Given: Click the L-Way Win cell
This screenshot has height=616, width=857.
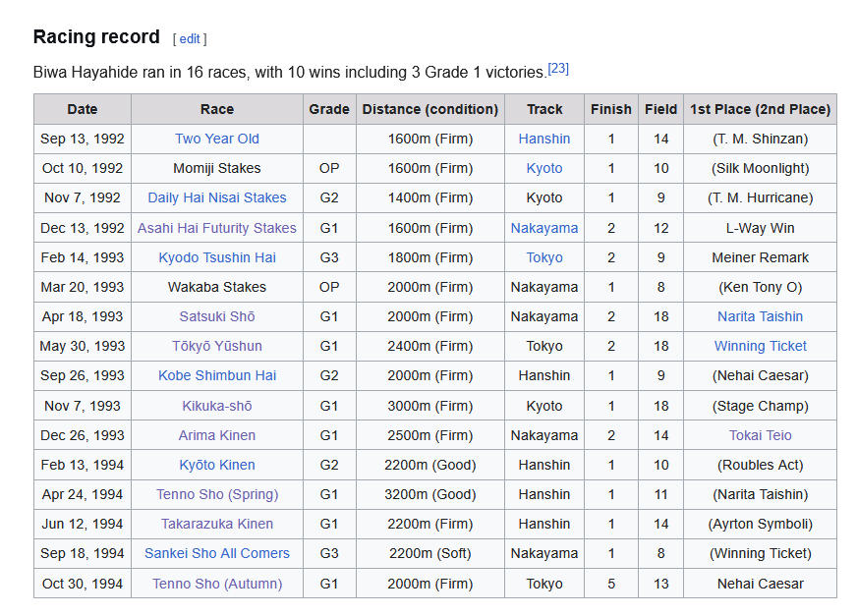Looking at the screenshot, I should [x=761, y=228].
